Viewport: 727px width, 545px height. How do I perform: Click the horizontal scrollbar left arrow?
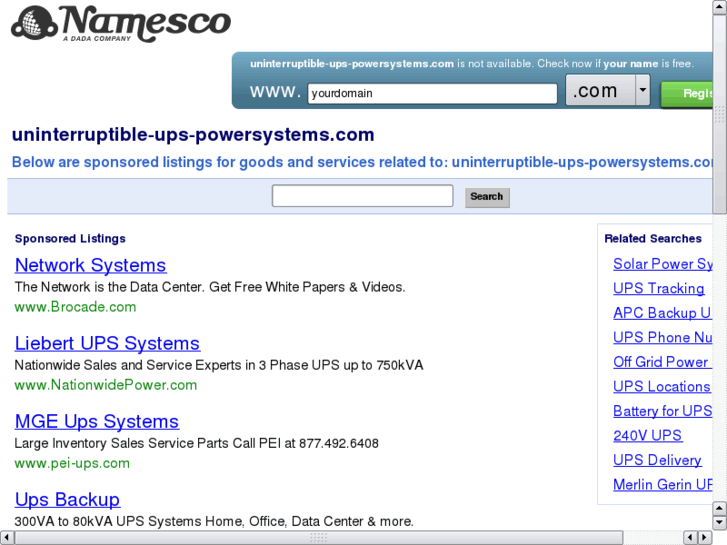click(7, 538)
